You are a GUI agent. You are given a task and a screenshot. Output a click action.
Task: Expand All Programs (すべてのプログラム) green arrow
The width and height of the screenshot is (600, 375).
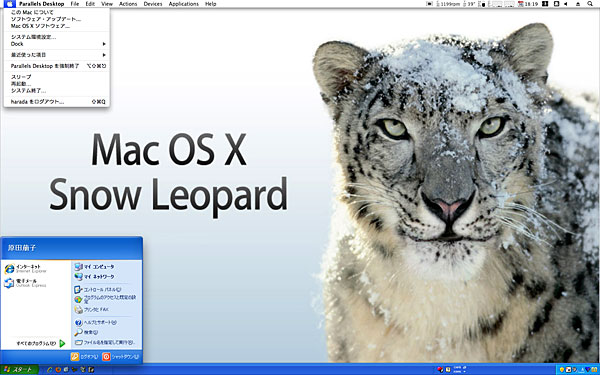point(62,344)
